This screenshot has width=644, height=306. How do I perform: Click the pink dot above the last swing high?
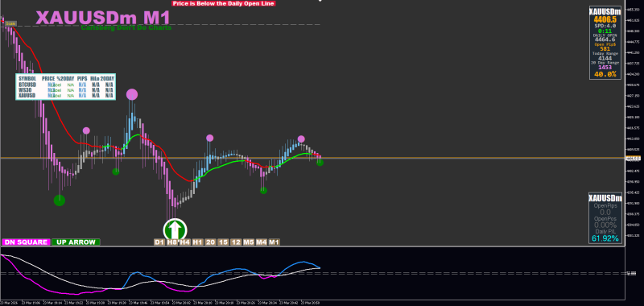[x=301, y=139]
